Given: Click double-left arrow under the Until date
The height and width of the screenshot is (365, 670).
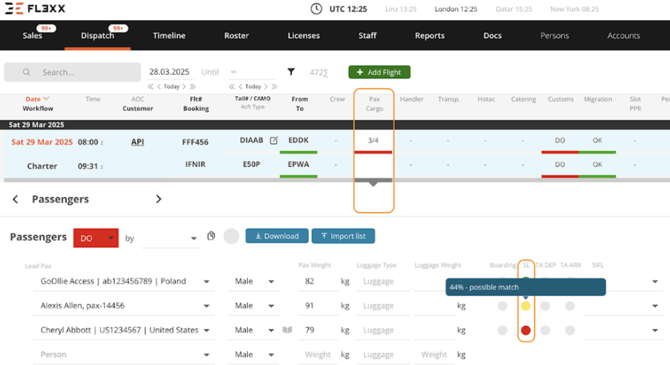Looking at the screenshot, I should click(x=232, y=86).
